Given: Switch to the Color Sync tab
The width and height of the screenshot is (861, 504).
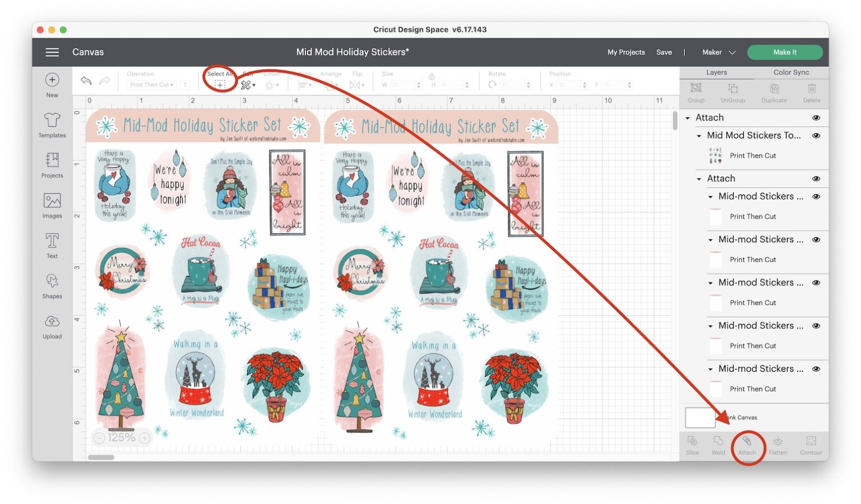Looking at the screenshot, I should [791, 72].
